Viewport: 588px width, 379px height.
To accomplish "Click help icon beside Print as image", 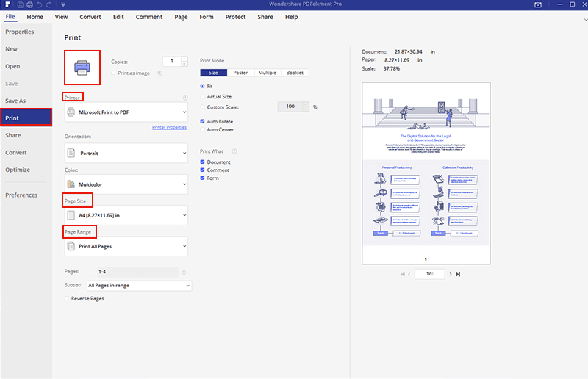I will point(160,73).
